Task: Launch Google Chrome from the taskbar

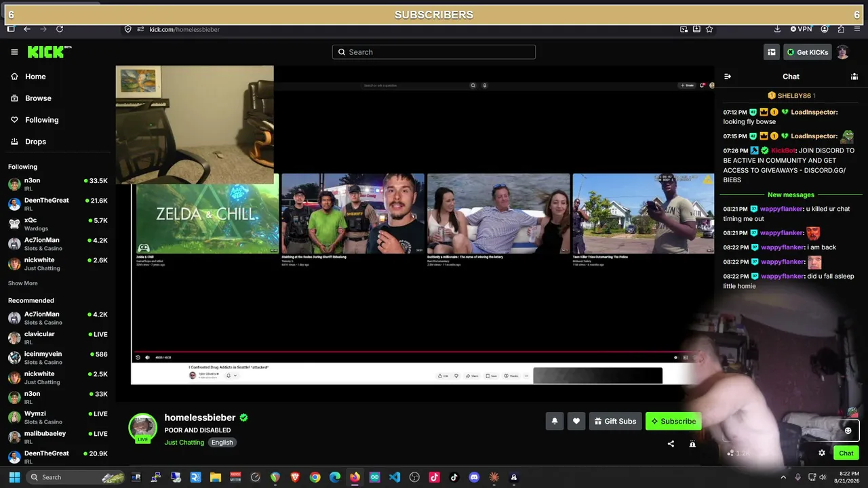Action: [315, 477]
